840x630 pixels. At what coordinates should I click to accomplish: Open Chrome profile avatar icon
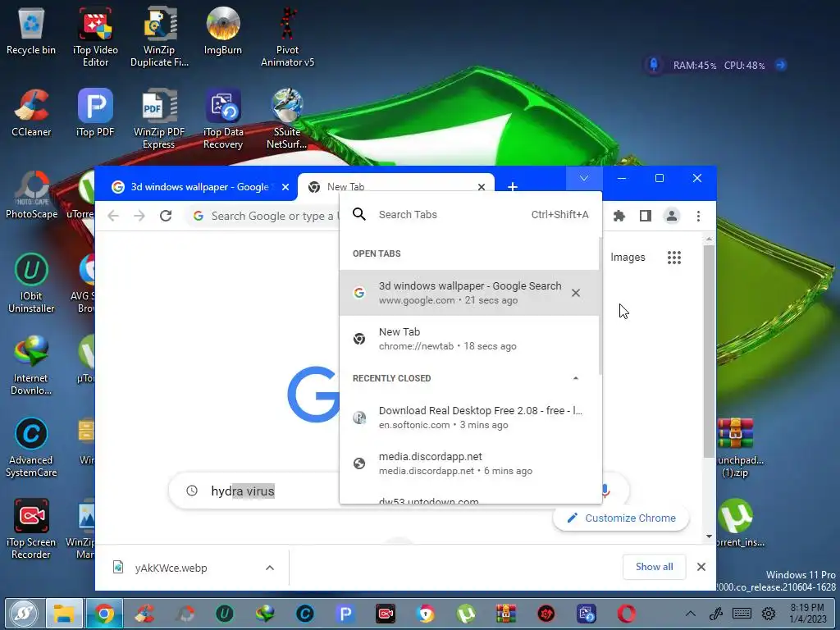tap(672, 216)
